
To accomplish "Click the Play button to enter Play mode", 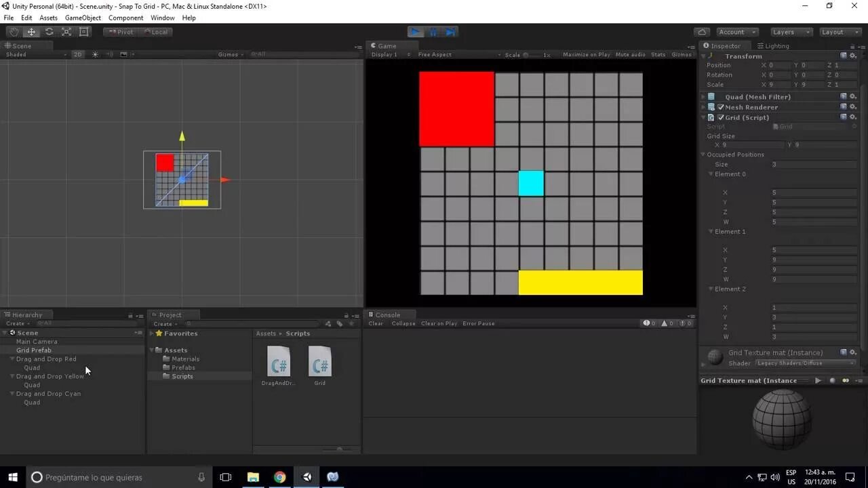I will click(415, 31).
